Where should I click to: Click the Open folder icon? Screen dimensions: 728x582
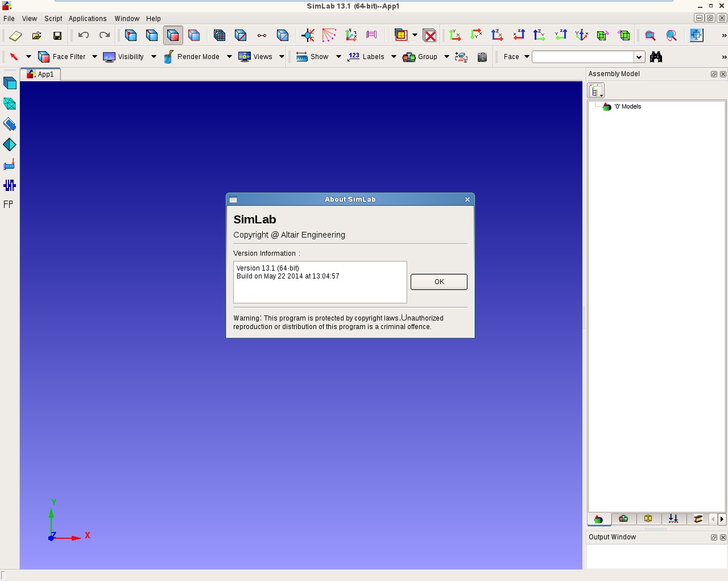(36, 35)
